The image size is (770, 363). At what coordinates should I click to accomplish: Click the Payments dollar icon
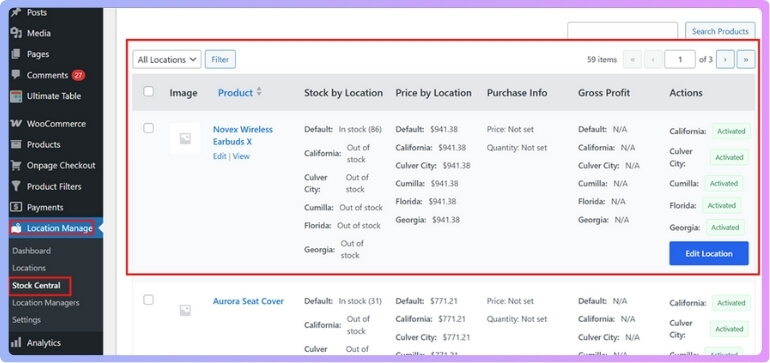tap(16, 207)
